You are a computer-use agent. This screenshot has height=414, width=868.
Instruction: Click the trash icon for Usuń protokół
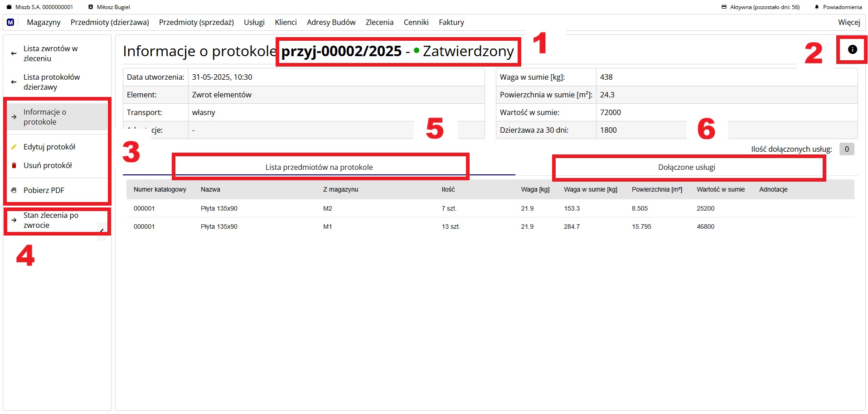click(x=14, y=165)
